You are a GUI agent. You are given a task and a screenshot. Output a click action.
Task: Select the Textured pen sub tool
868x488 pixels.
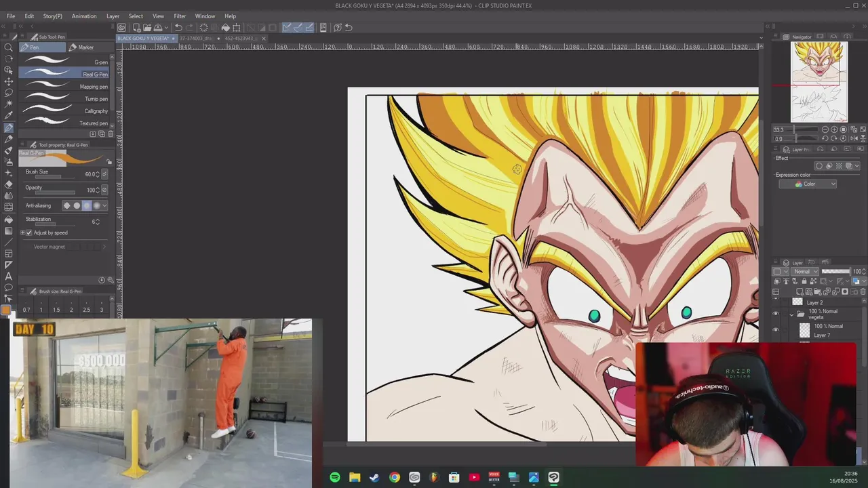pyautogui.click(x=64, y=123)
